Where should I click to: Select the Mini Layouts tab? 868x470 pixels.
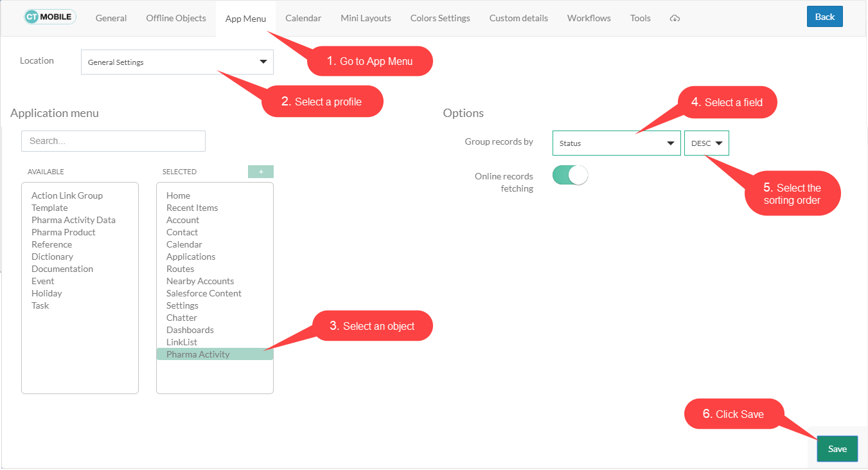pyautogui.click(x=366, y=18)
